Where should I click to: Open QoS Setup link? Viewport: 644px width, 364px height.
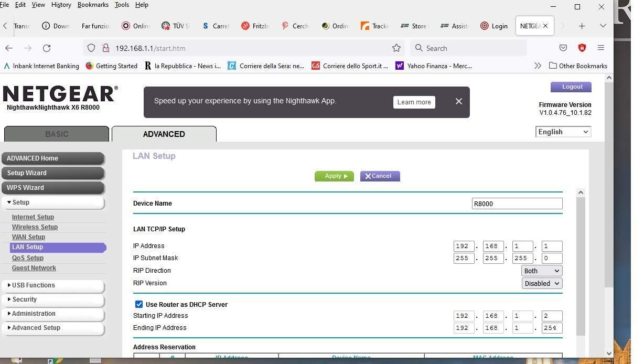(28, 258)
